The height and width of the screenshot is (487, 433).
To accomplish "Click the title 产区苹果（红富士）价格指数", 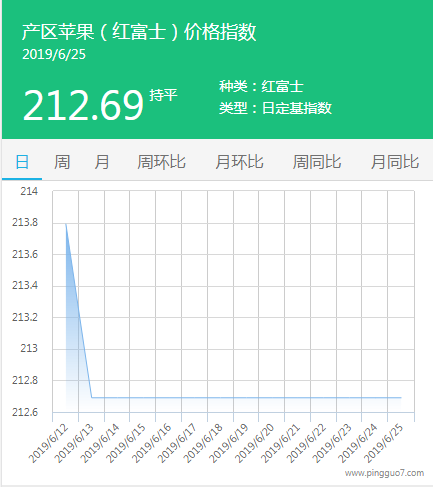I will point(139,32).
